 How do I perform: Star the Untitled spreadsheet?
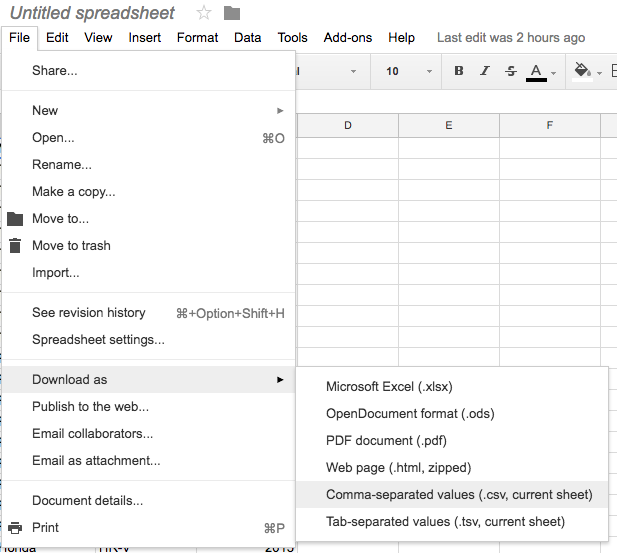click(204, 13)
